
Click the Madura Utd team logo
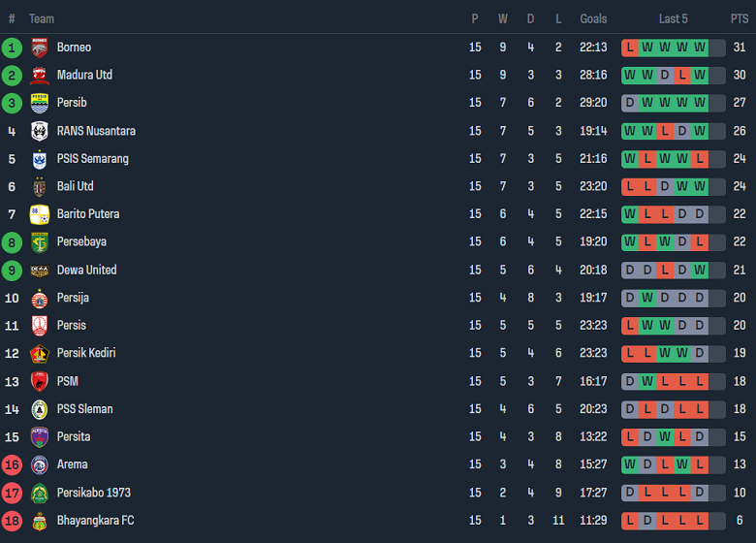point(40,76)
